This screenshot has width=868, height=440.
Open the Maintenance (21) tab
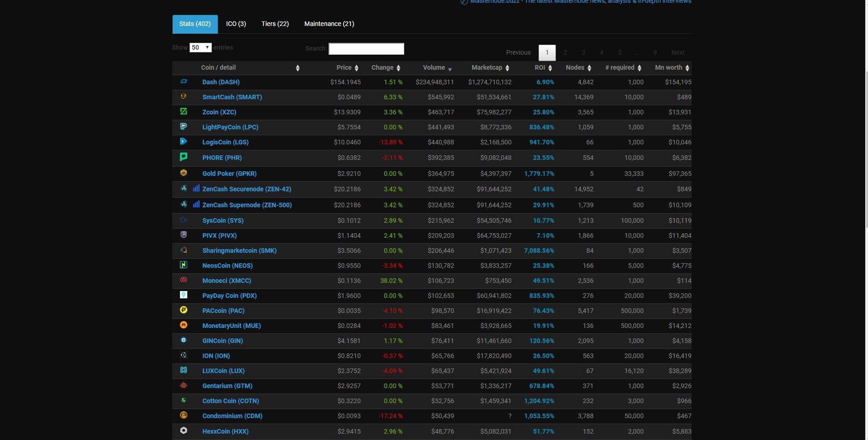[329, 24]
